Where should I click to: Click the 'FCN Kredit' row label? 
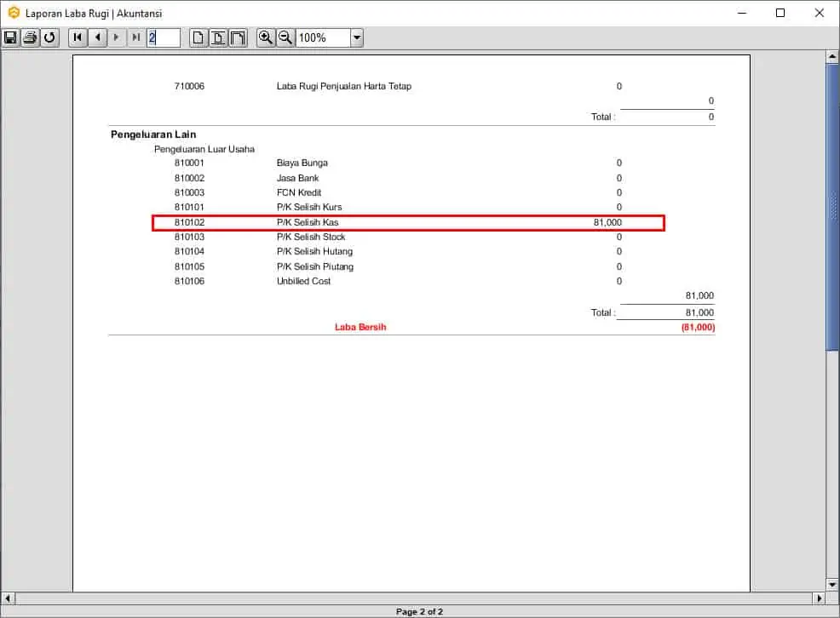point(299,192)
